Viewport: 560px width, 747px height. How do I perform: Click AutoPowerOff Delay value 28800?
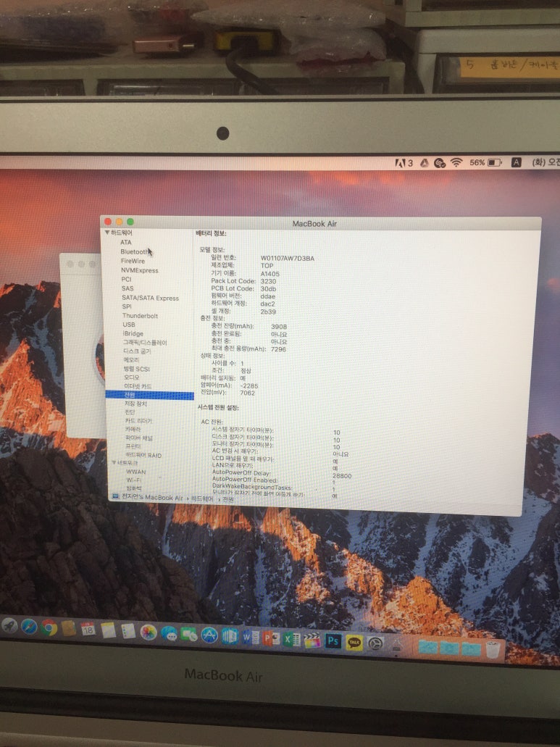coord(342,476)
